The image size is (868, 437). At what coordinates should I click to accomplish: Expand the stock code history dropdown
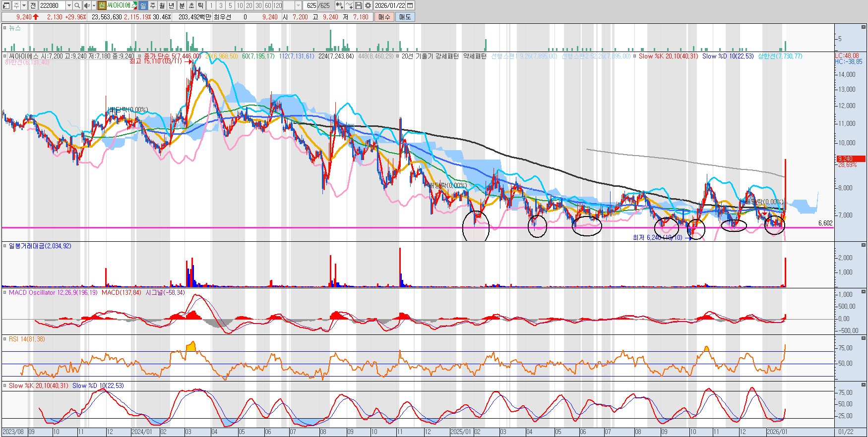[x=69, y=5]
